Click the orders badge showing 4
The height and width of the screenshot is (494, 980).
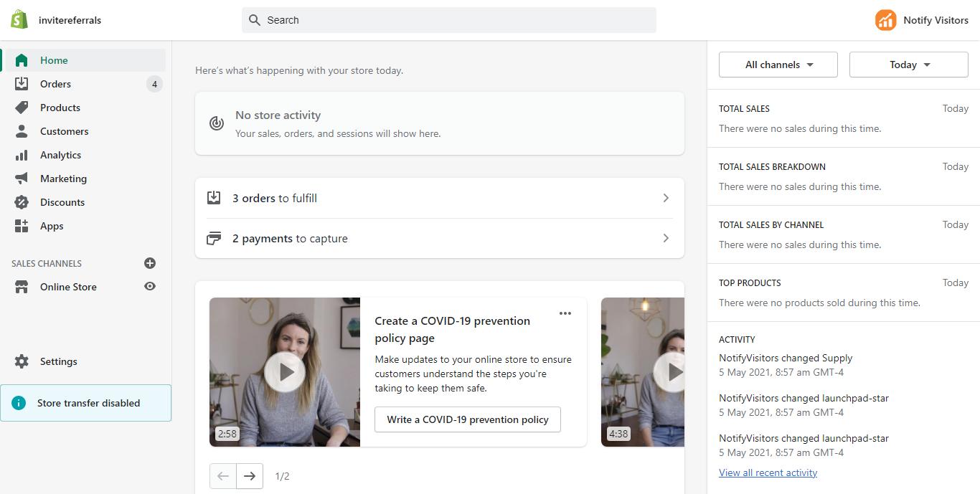pyautogui.click(x=154, y=84)
